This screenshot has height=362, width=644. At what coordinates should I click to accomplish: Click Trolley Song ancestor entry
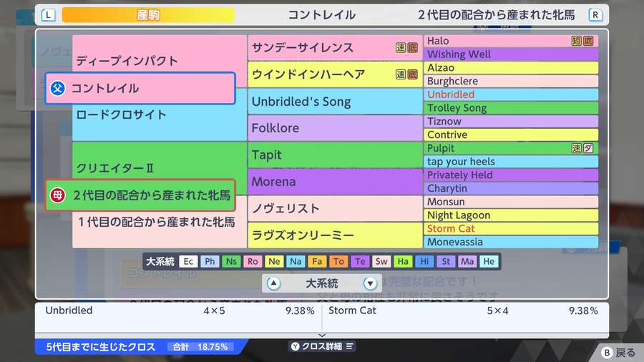point(511,108)
